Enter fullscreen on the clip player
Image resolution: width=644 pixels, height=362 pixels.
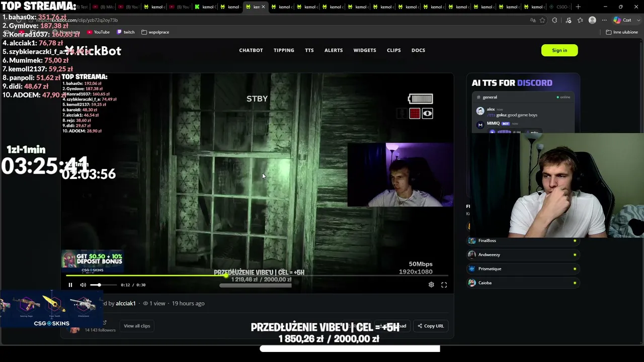(x=444, y=285)
